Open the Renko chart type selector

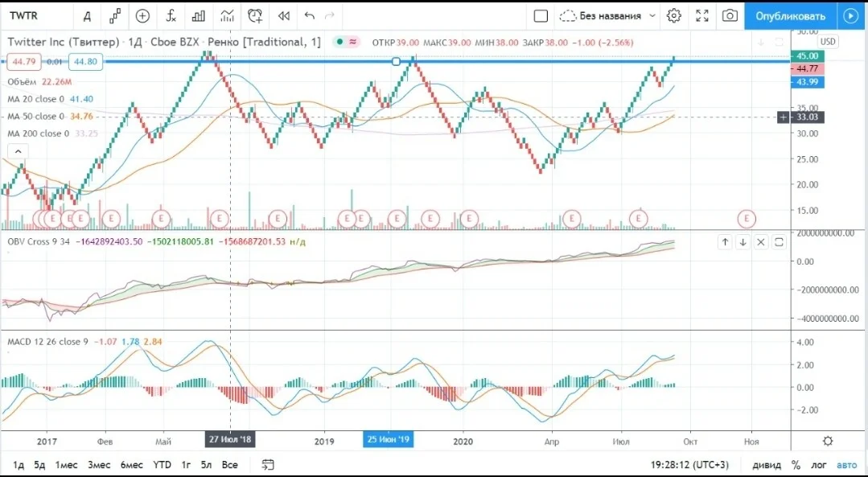tap(114, 16)
